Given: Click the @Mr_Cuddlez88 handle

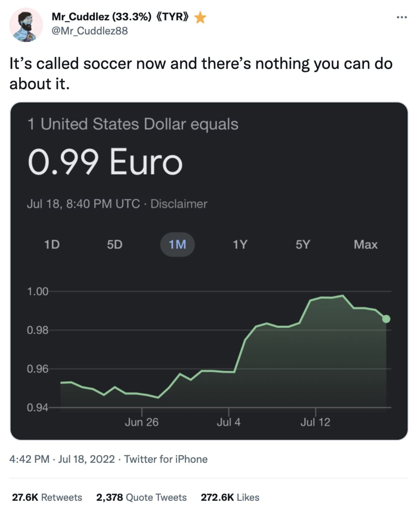Looking at the screenshot, I should coord(90,31).
